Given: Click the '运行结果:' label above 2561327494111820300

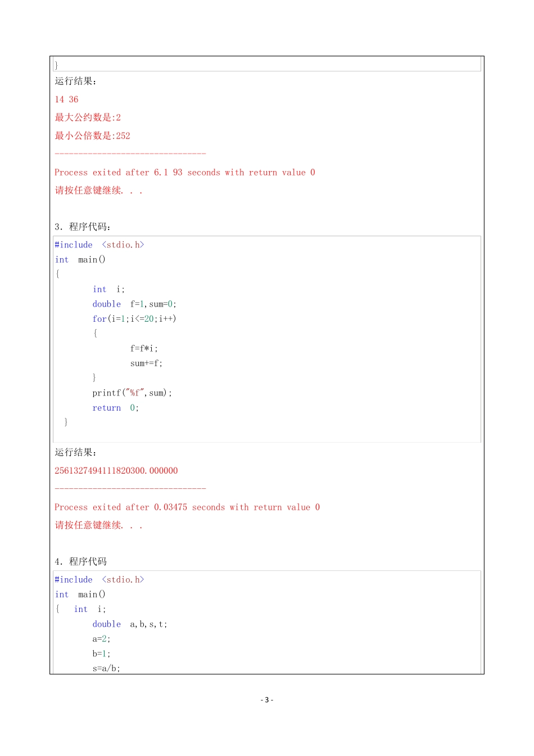Looking at the screenshot, I should tap(76, 452).
